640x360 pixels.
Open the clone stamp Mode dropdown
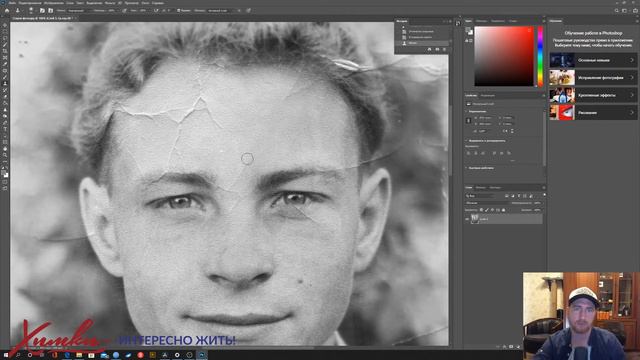[x=78, y=10]
